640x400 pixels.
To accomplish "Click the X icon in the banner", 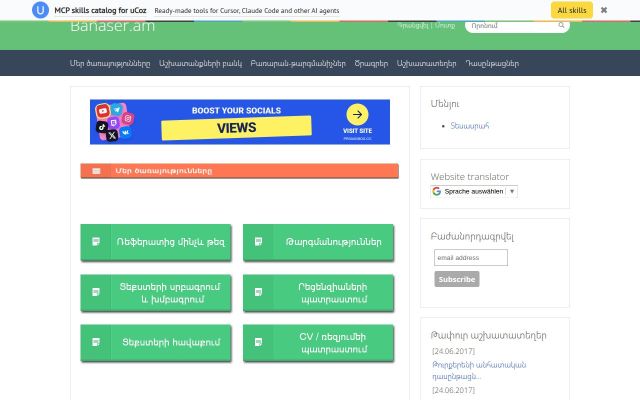I will (112, 135).
